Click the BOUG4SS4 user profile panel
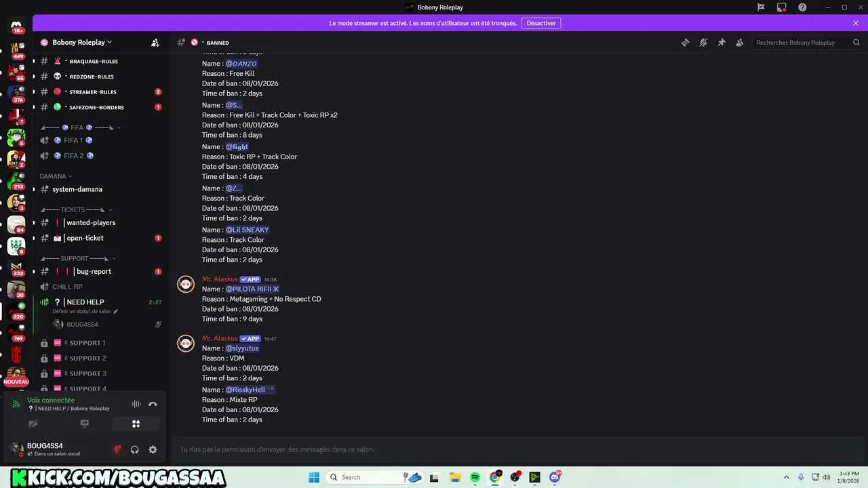 pos(57,449)
